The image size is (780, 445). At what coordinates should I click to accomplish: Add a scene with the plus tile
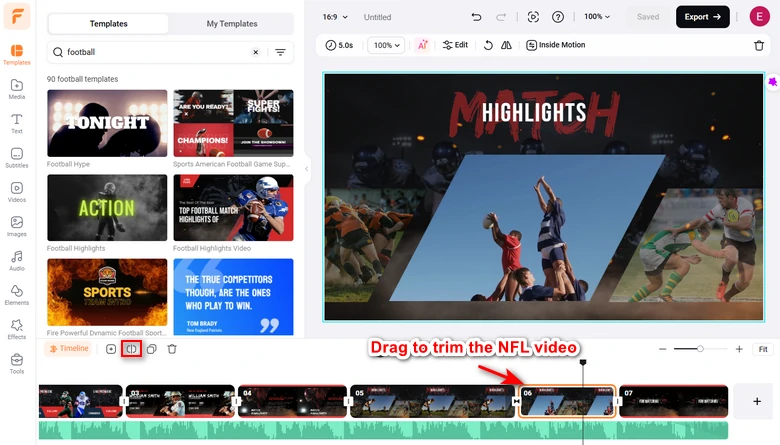tap(757, 401)
